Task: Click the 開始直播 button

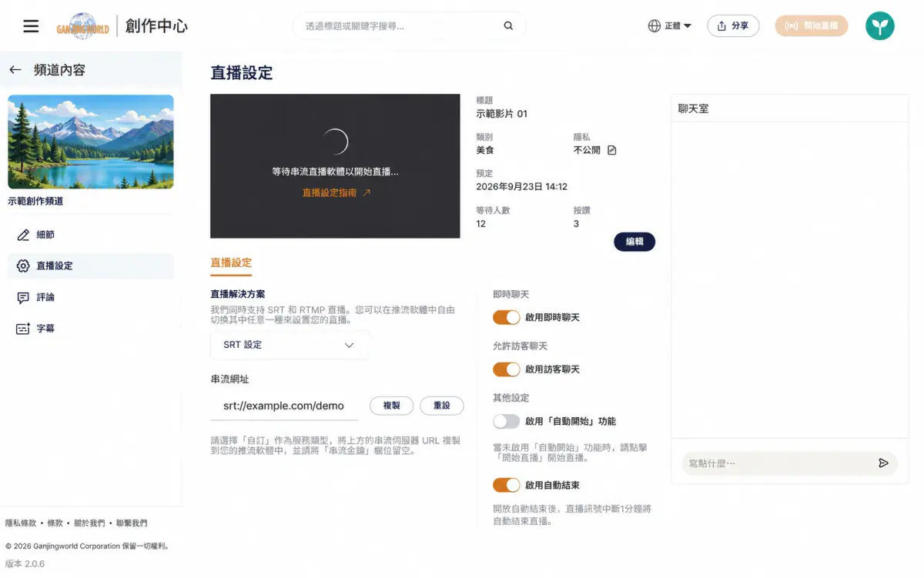Action: tap(812, 26)
